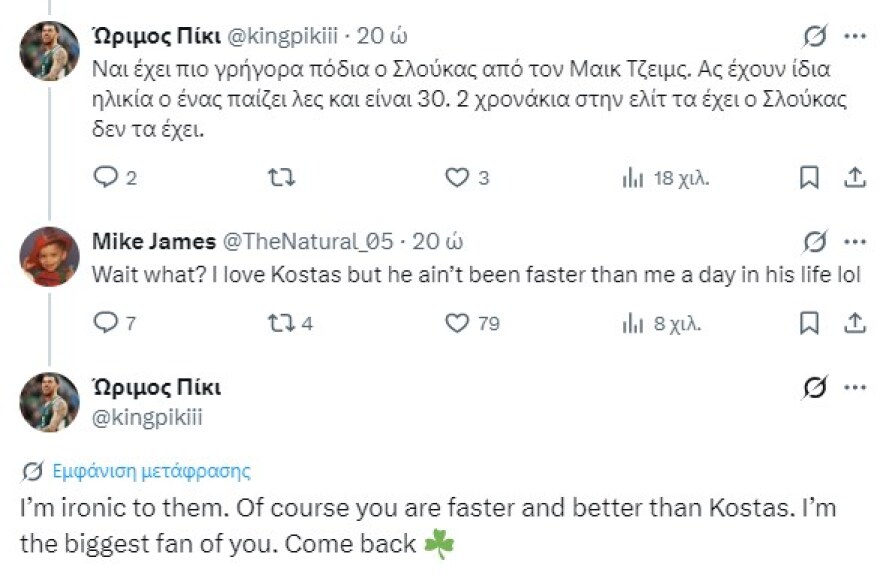Open the @kingpikiii handle in the bottom tweet
Viewport: 880px width, 575px height.
(x=147, y=417)
